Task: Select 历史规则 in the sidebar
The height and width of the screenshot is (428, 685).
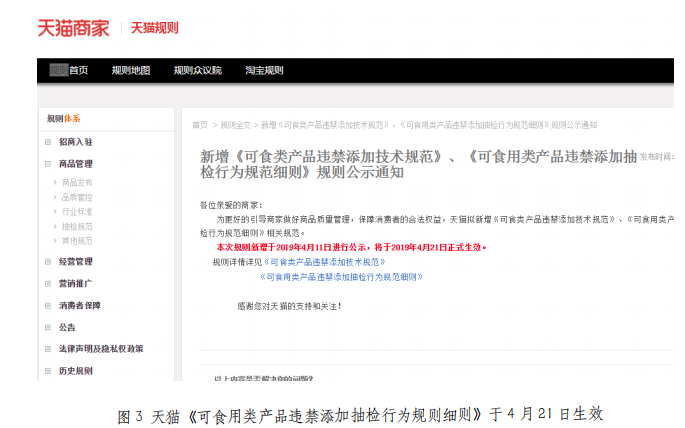Action: [x=76, y=371]
